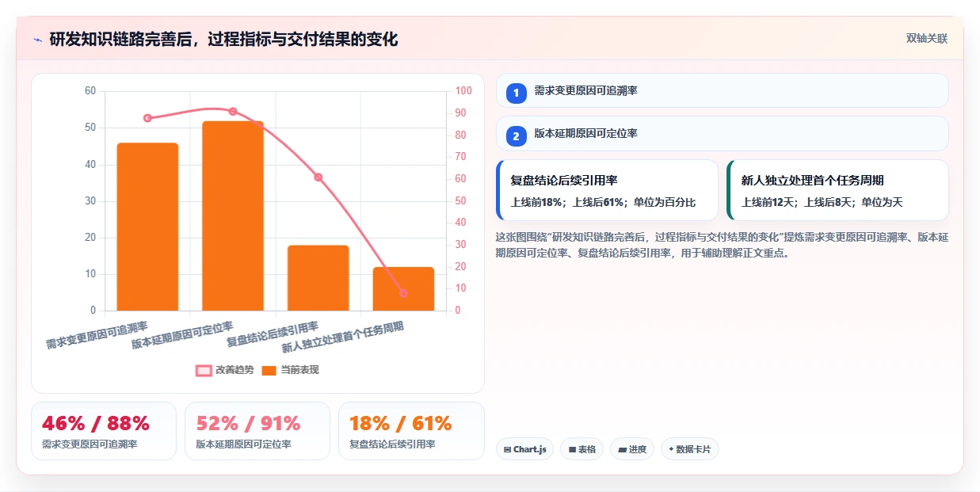
Task: Click the chart title 研发知识链路完善后
Action: (223, 39)
